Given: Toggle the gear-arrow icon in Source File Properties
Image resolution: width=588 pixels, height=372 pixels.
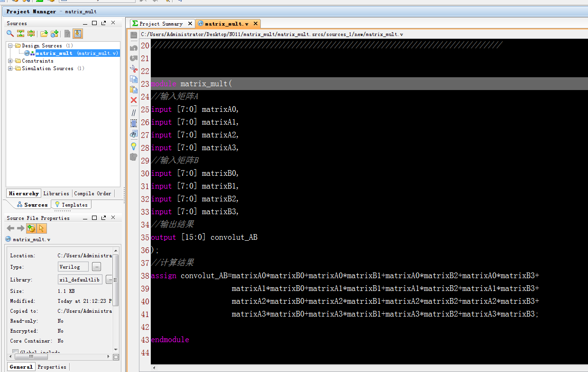Looking at the screenshot, I should [31, 228].
